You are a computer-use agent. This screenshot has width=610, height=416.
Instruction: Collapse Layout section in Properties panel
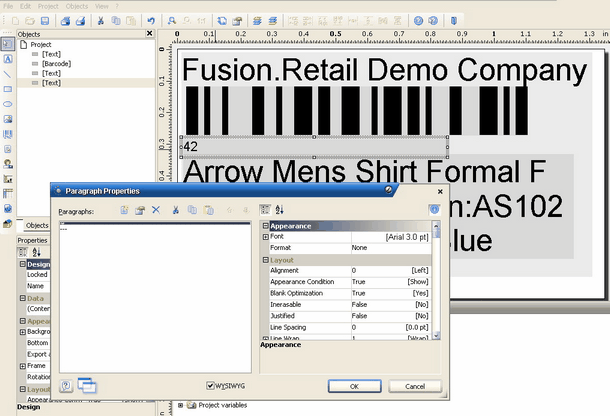point(23,389)
